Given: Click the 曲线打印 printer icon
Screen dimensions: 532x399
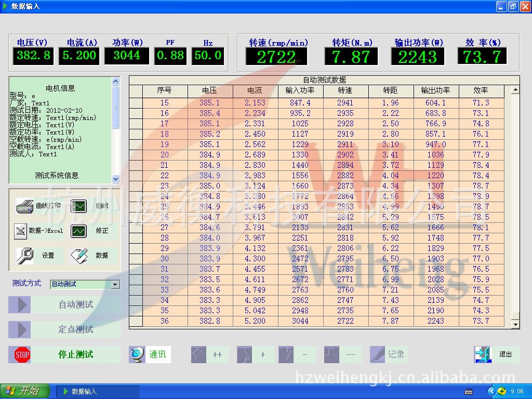Looking at the screenshot, I should coord(24,206).
